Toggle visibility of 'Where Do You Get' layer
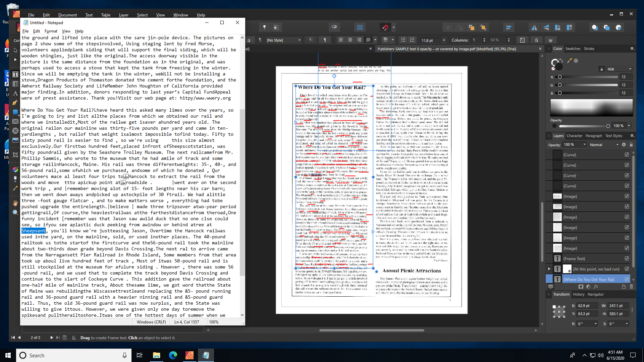The height and width of the screenshot is (362, 644). tap(627, 279)
